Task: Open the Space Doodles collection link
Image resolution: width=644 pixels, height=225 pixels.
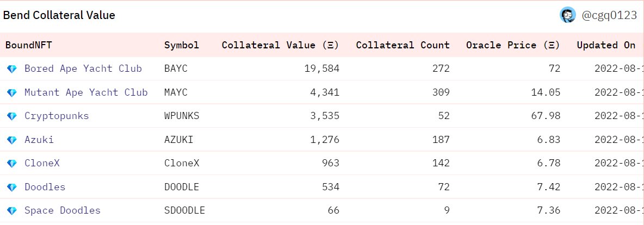Action: coord(63,210)
